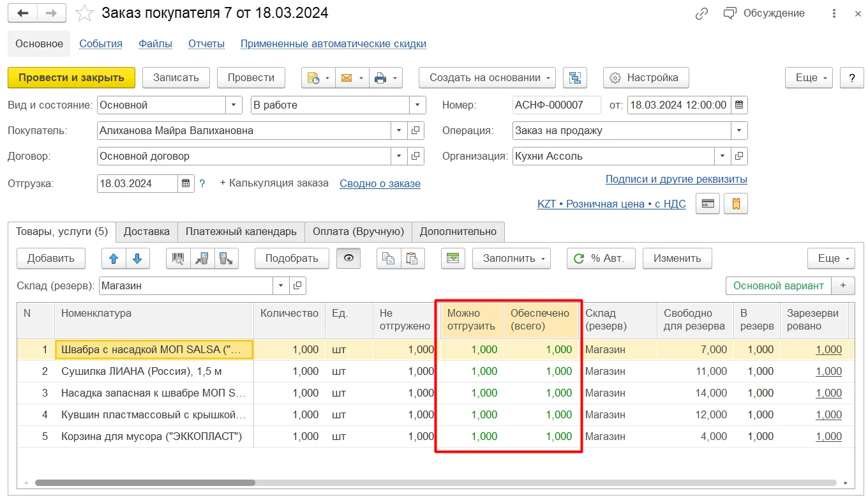
Task: Click the horizontal table scrollbar
Action: 145,483
